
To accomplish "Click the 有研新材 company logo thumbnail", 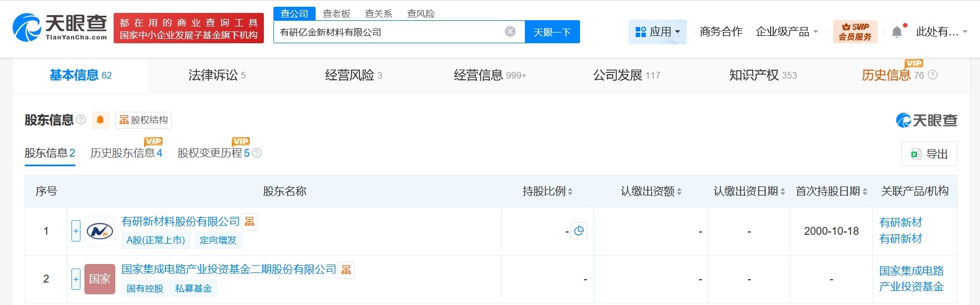I will [x=100, y=231].
